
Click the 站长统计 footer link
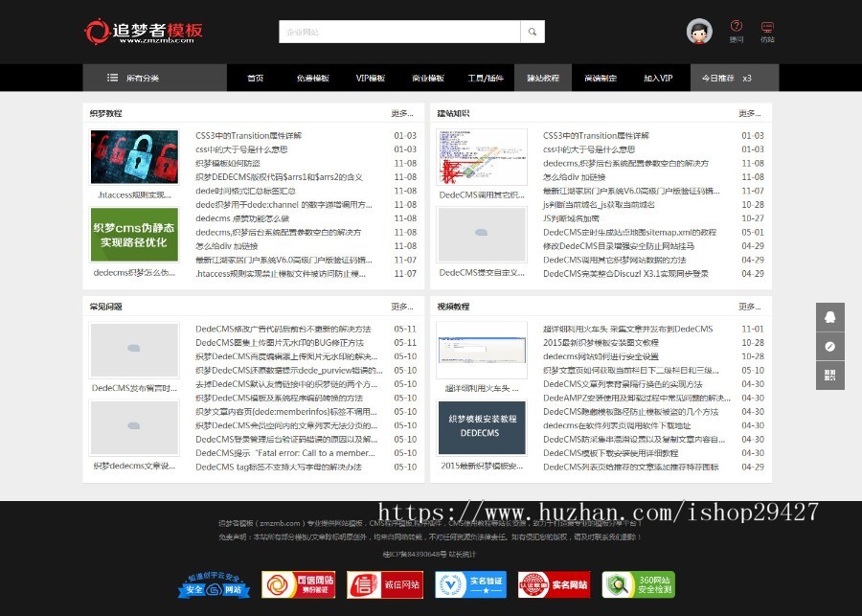click(x=463, y=554)
